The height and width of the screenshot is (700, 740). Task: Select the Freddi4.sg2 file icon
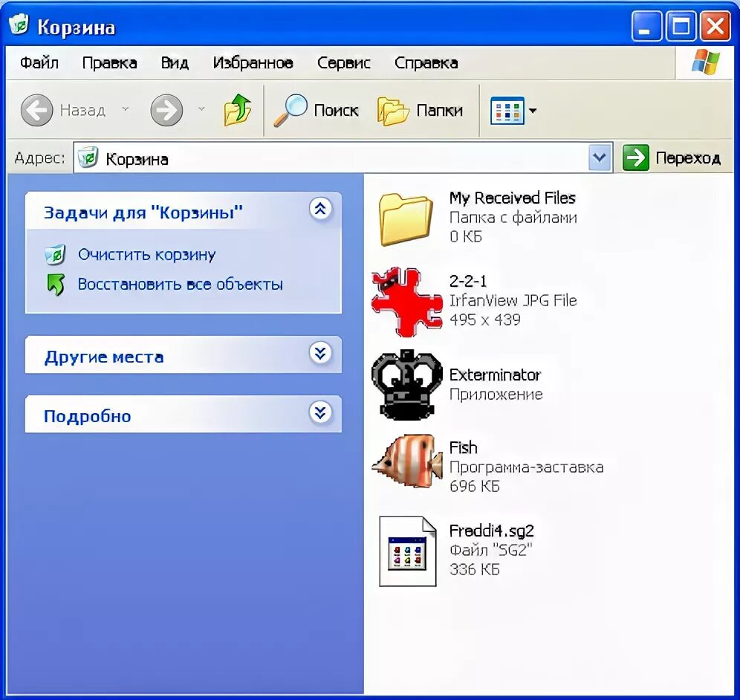coord(408,551)
